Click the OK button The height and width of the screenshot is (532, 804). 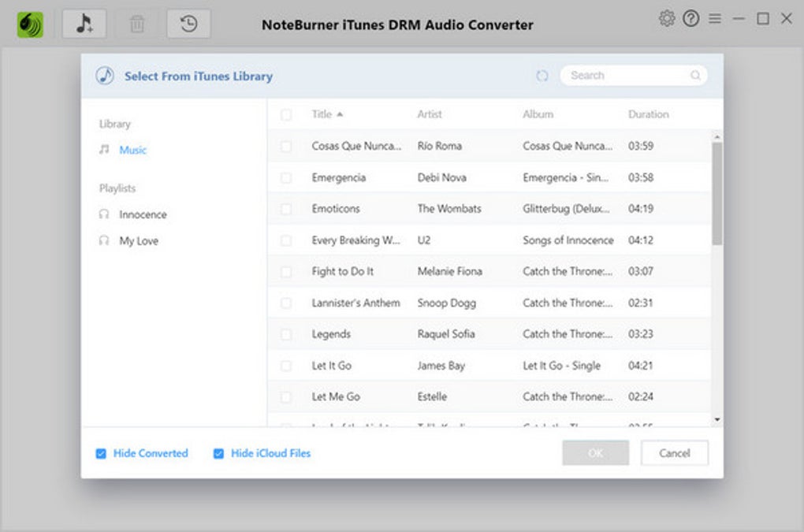click(x=595, y=453)
